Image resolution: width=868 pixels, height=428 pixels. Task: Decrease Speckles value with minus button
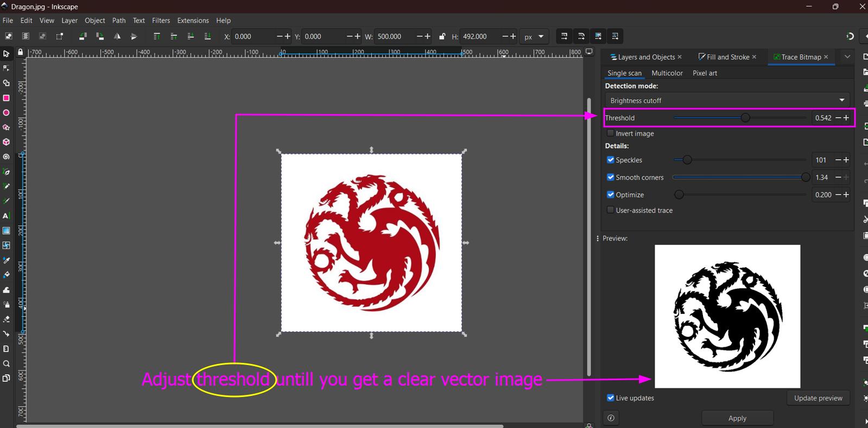838,160
